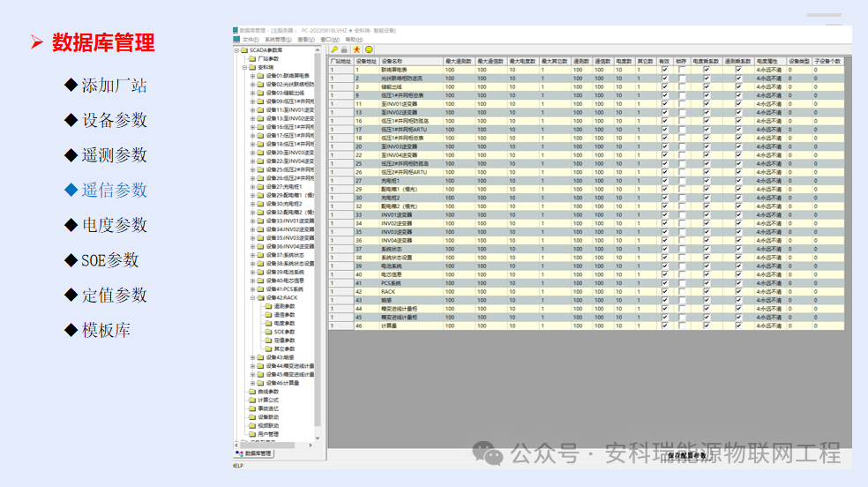Viewport: 868px width, 487px height.
Task: Click the 设备地址 column header
Action: click(366, 62)
